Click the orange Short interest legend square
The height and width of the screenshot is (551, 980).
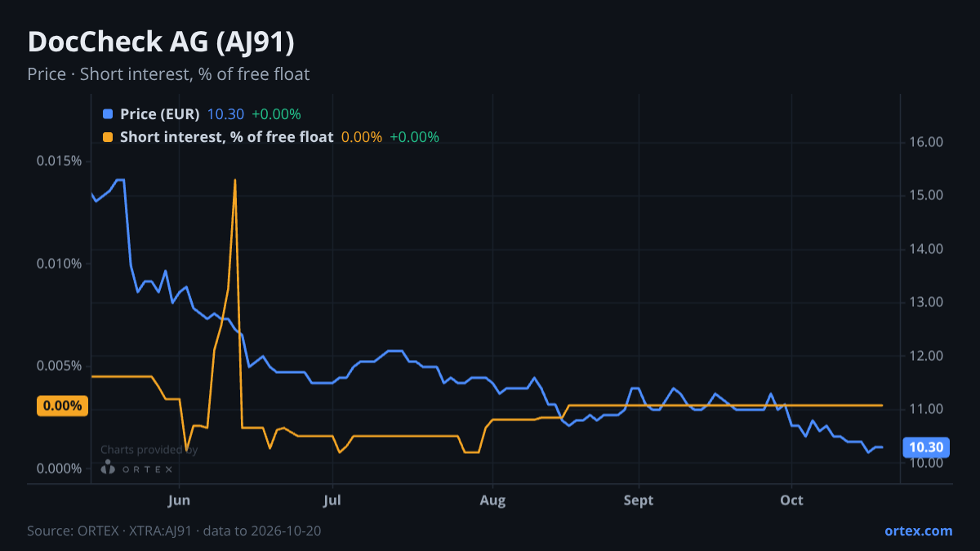click(108, 137)
